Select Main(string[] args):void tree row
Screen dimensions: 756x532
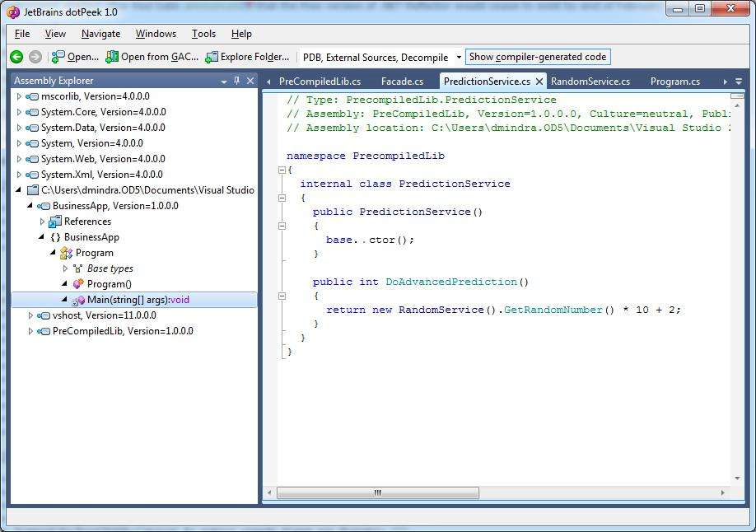134,300
